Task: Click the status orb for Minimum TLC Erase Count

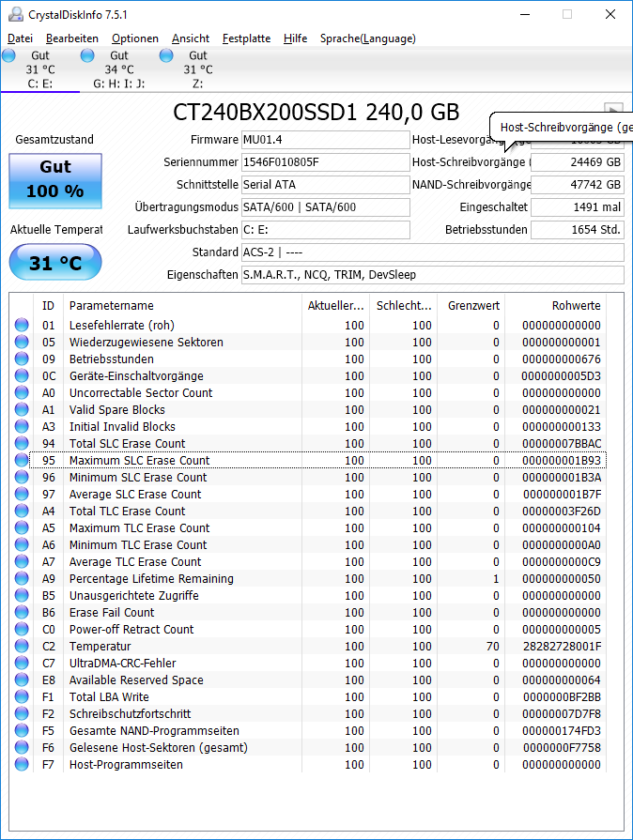Action: pyautogui.click(x=22, y=544)
